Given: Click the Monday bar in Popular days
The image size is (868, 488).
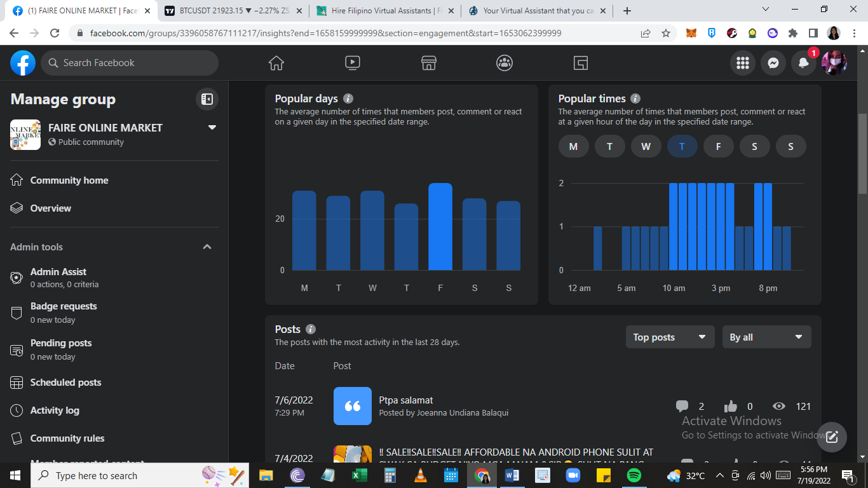Looking at the screenshot, I should (304, 231).
